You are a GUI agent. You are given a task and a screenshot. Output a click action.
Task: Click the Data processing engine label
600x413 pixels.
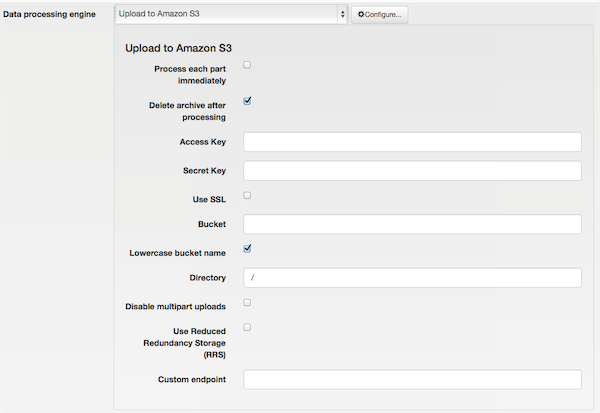coord(49,15)
